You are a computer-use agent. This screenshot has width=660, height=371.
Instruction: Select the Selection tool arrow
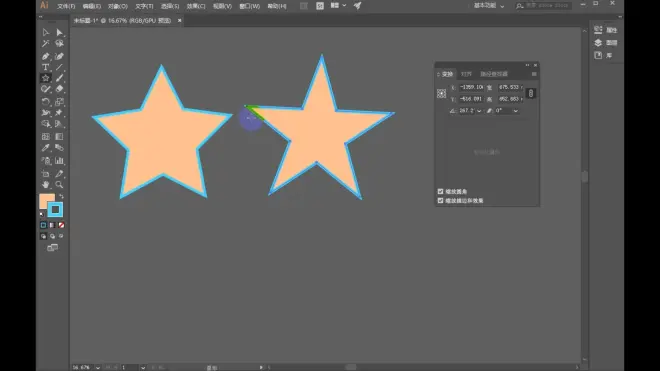coord(45,32)
